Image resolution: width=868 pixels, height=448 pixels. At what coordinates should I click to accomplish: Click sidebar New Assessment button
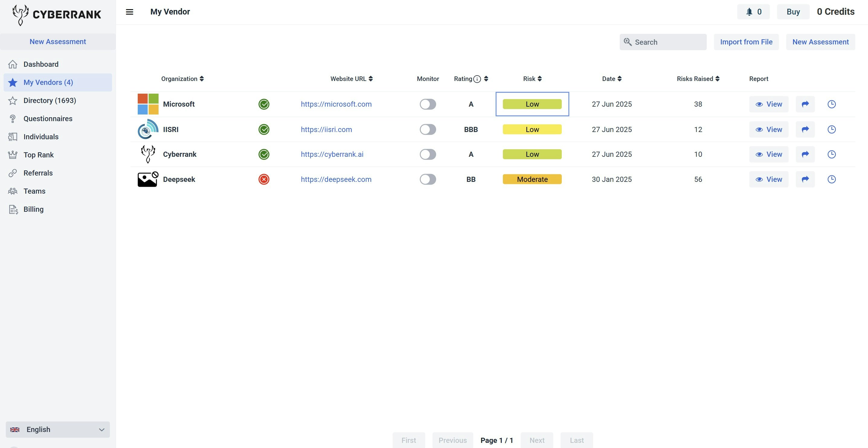click(x=58, y=42)
